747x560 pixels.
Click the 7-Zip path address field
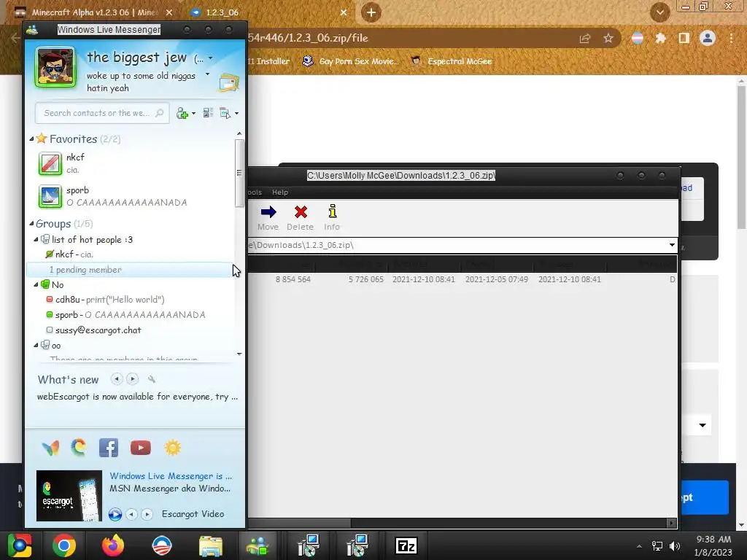(457, 245)
